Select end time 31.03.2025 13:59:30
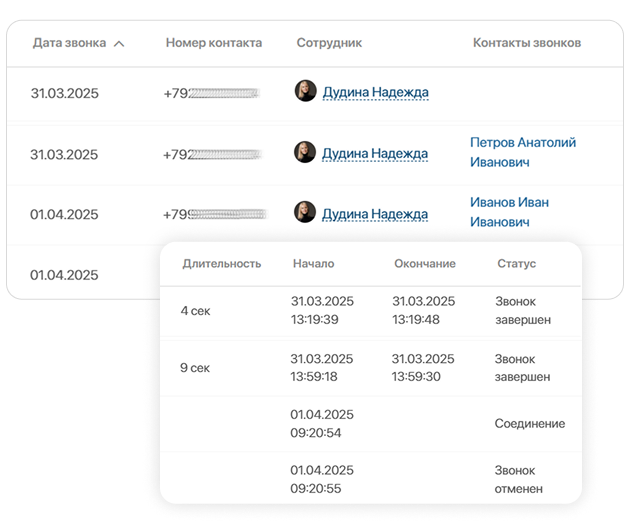This screenshot has width=632, height=524. pos(423,368)
